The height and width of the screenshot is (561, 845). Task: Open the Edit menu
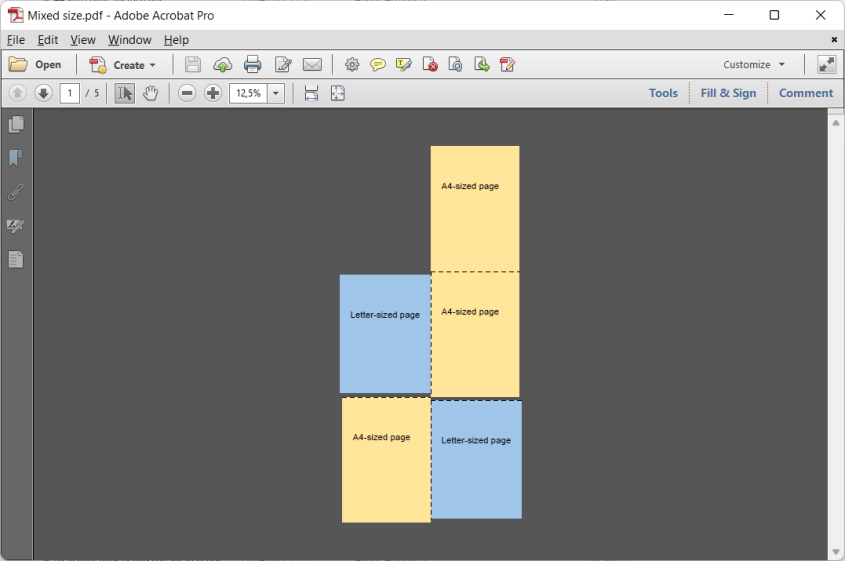pyautogui.click(x=48, y=40)
